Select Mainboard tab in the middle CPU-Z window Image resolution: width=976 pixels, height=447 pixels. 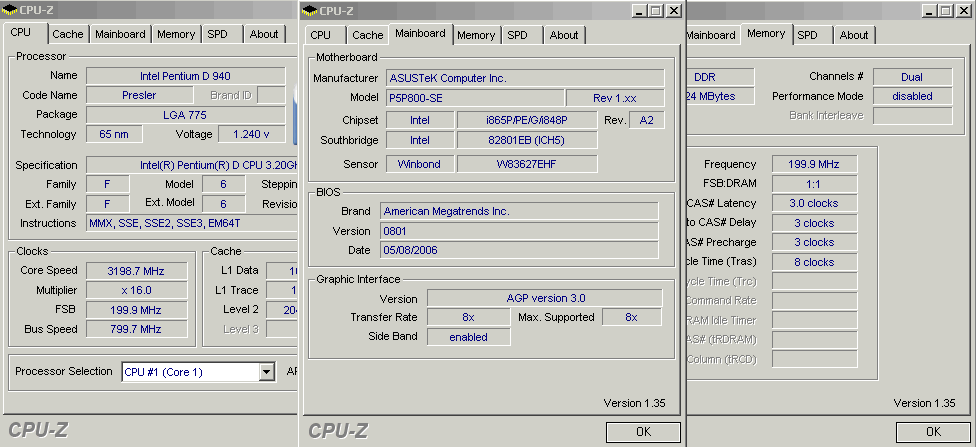tap(421, 34)
